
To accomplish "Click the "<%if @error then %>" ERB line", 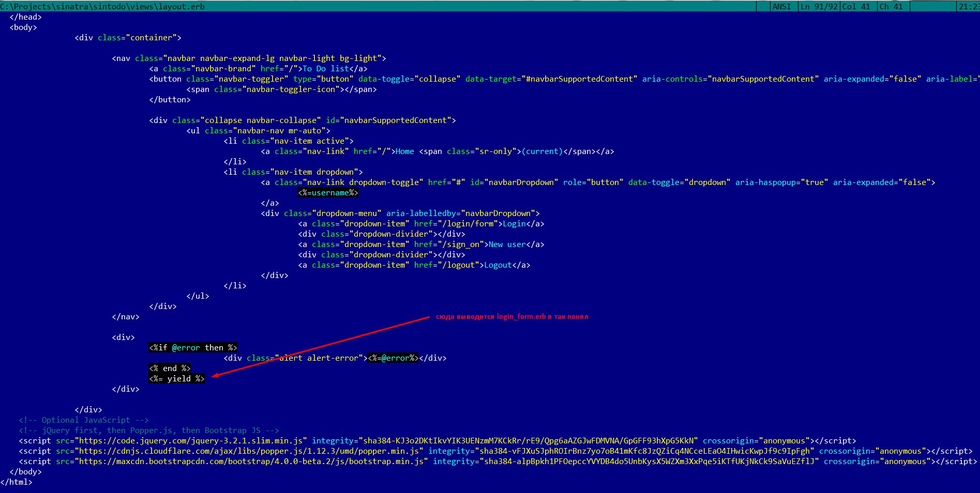I will (193, 348).
